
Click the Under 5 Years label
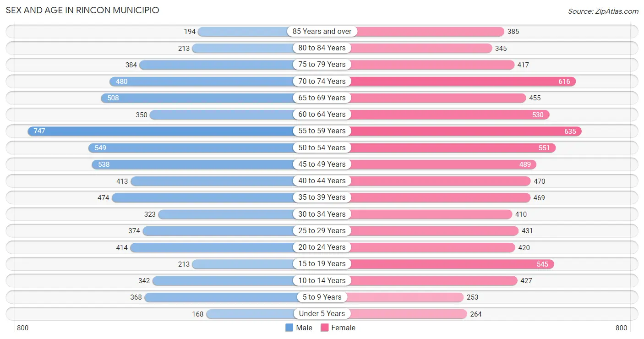pos(322,314)
